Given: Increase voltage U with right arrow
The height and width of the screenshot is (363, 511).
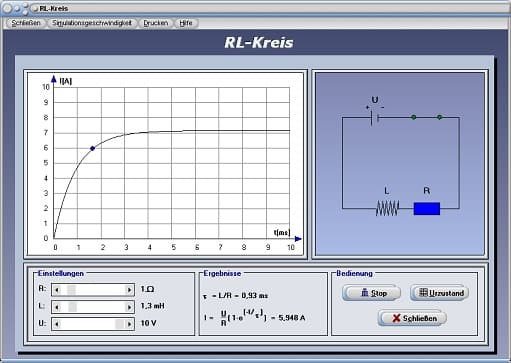Looking at the screenshot, I should point(129,324).
